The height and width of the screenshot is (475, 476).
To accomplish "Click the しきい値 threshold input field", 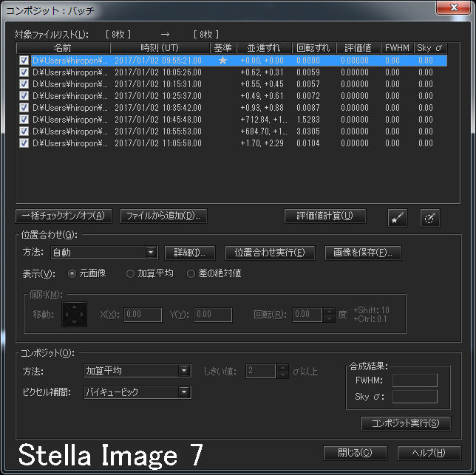I will point(261,371).
